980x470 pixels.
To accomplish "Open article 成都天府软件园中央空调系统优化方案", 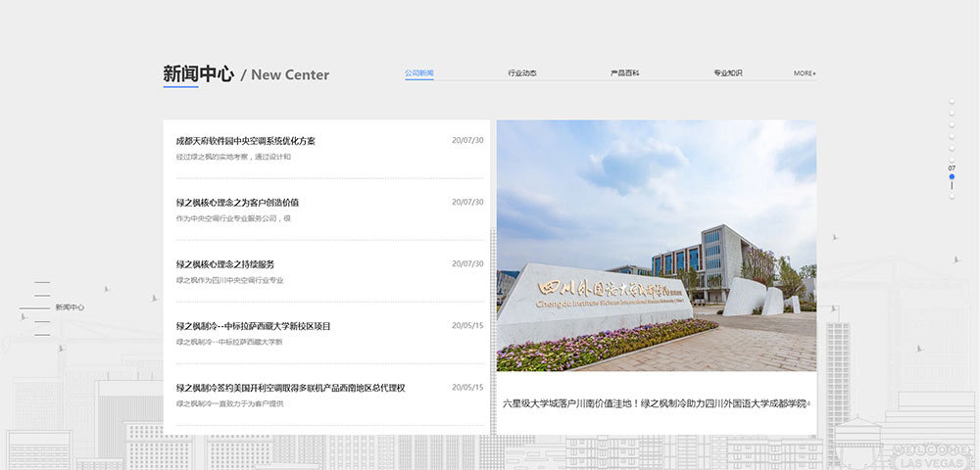I will click(x=246, y=141).
